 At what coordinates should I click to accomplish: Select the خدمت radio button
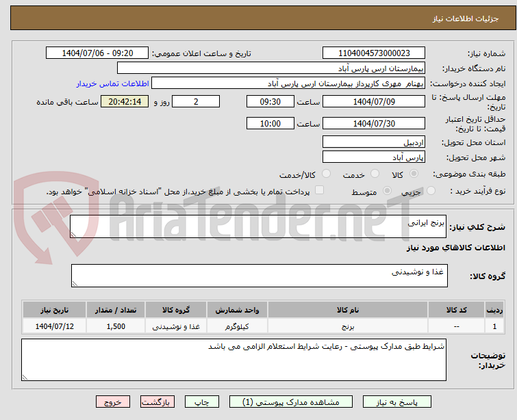[375, 173]
